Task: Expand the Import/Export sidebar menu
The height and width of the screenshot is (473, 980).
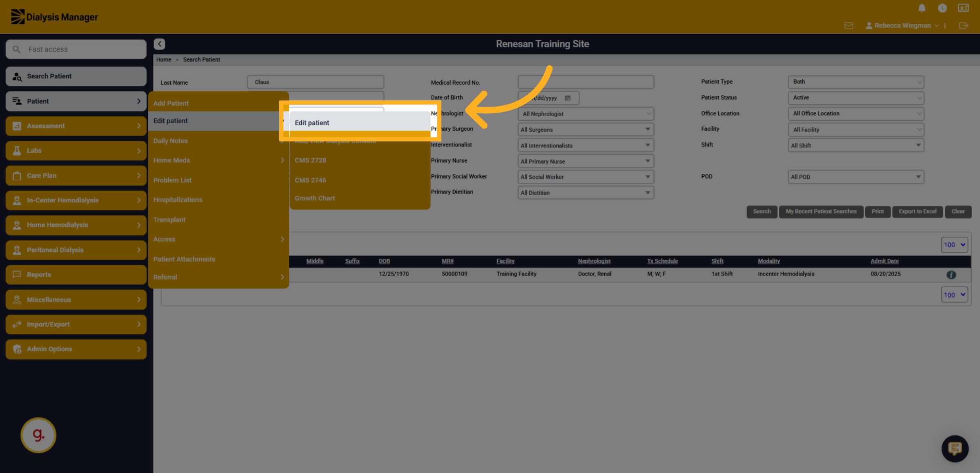Action: [x=76, y=324]
